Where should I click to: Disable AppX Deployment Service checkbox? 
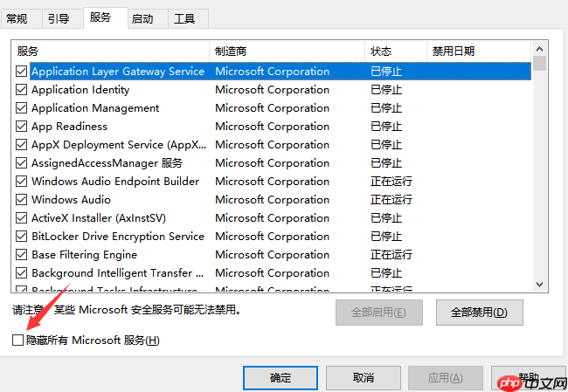coord(21,145)
